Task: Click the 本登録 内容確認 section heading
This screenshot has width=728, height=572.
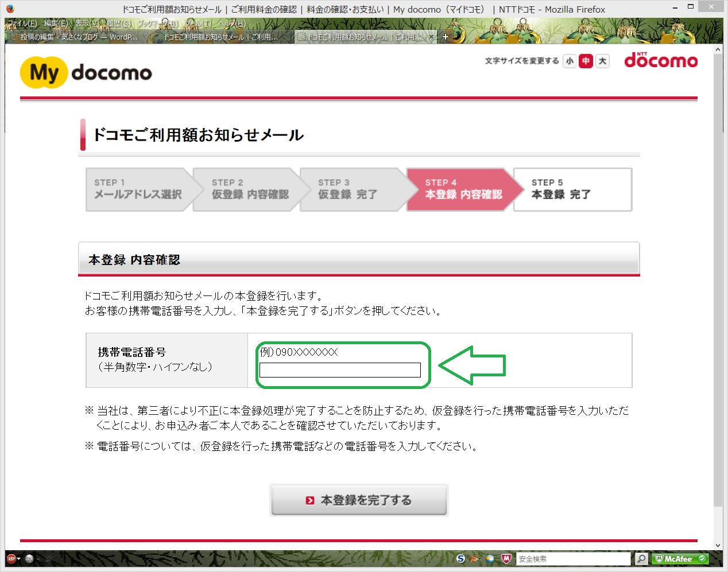Action: [134, 260]
